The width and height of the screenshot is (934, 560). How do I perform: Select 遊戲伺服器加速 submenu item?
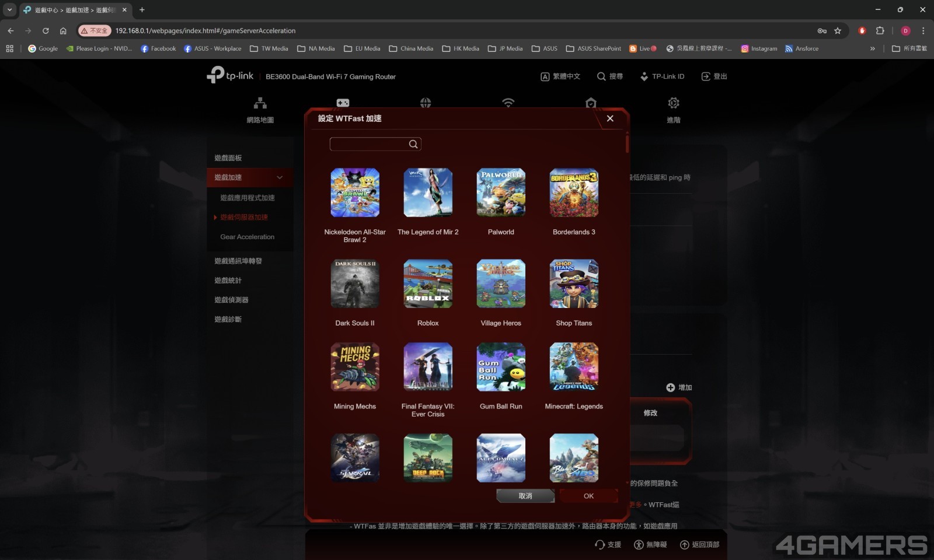click(x=244, y=217)
